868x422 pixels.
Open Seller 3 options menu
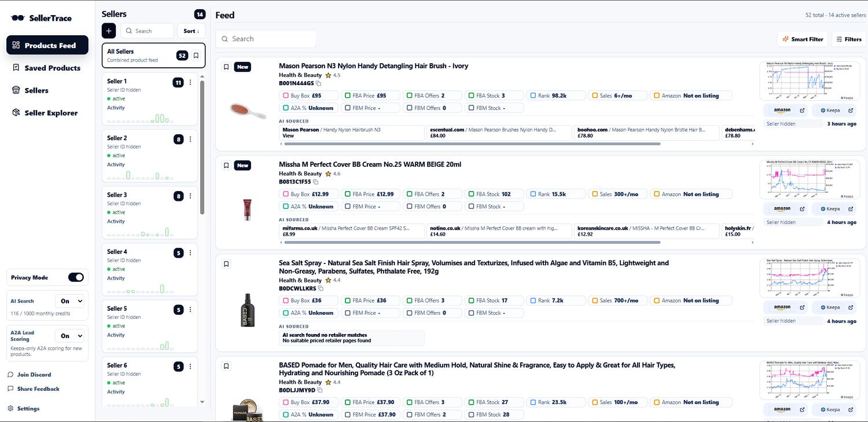click(x=190, y=196)
